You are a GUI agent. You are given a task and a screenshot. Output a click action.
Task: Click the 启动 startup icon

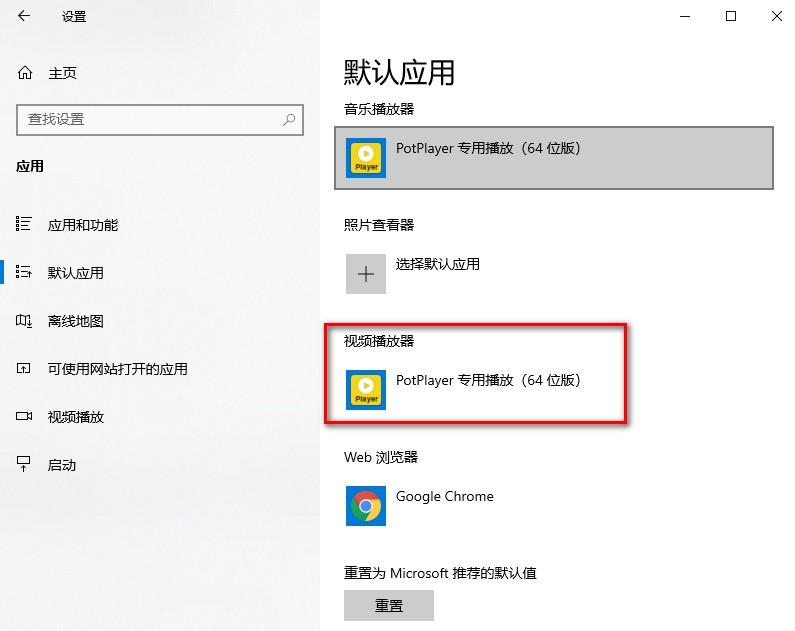(x=24, y=464)
